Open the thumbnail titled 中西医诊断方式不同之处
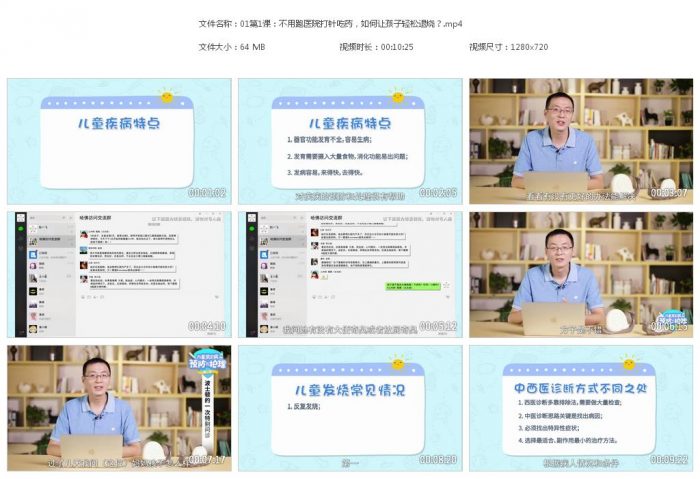700x479 pixels. 581,408
